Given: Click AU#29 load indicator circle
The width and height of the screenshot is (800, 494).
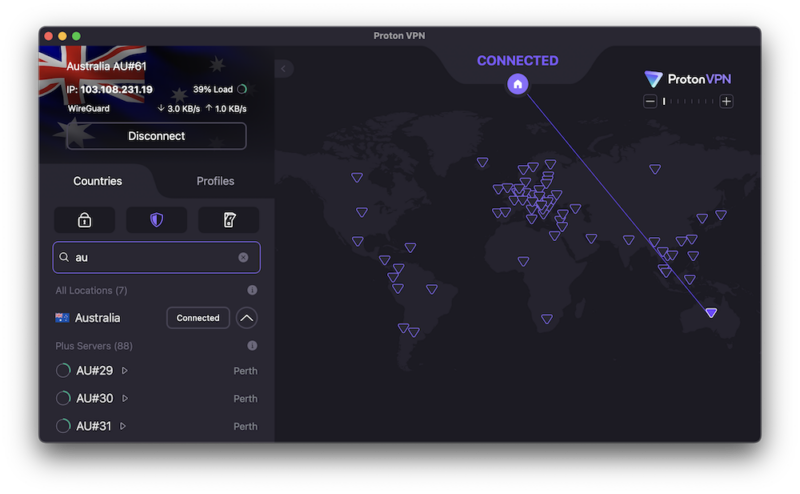Looking at the screenshot, I should (63, 370).
